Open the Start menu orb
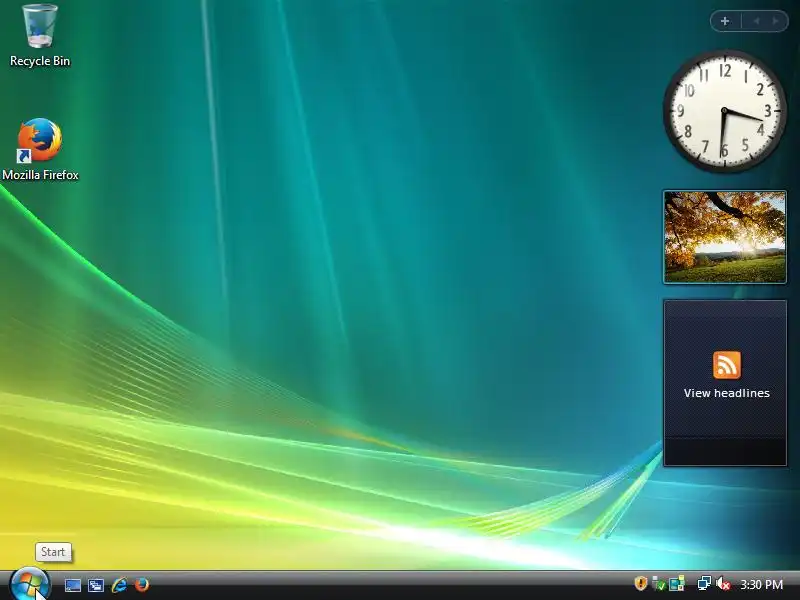800x600 pixels. pos(29,584)
